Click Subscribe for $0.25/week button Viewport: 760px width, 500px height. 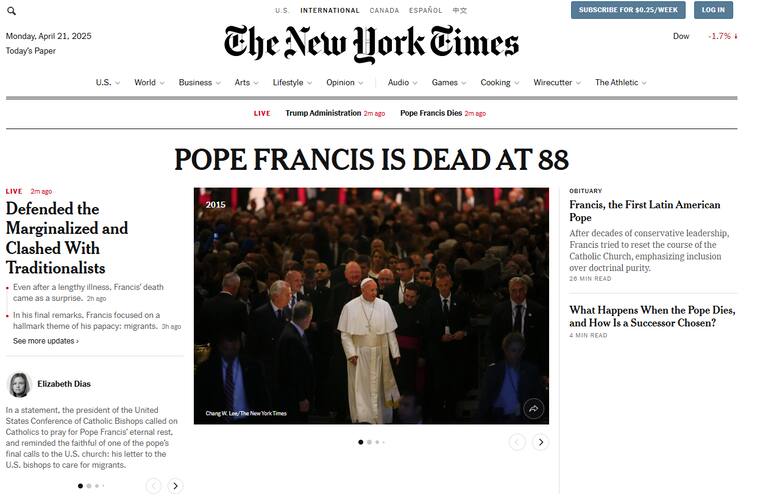coord(628,10)
